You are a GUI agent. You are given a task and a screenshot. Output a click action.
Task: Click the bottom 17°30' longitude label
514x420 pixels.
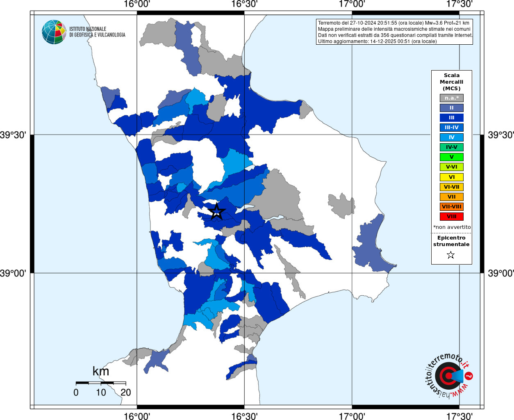click(x=459, y=416)
